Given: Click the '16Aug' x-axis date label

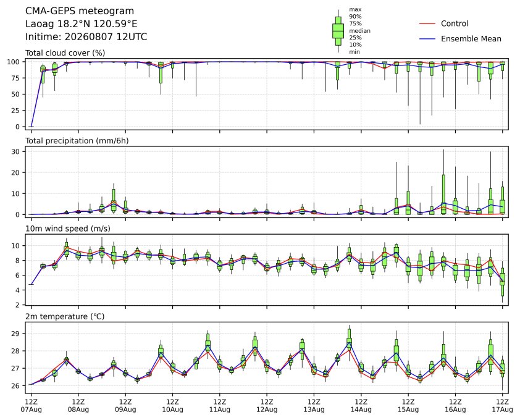Looking at the screenshot, I should (455, 409).
